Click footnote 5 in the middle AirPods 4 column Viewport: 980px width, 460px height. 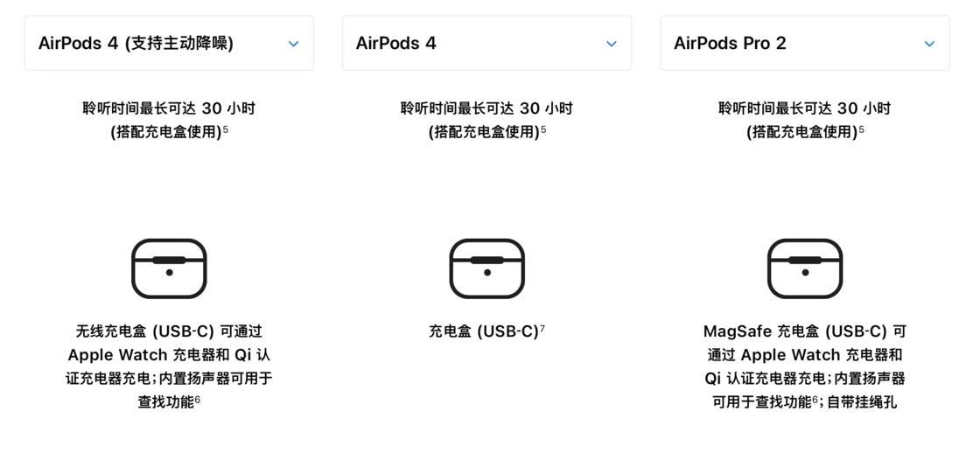[x=543, y=129]
